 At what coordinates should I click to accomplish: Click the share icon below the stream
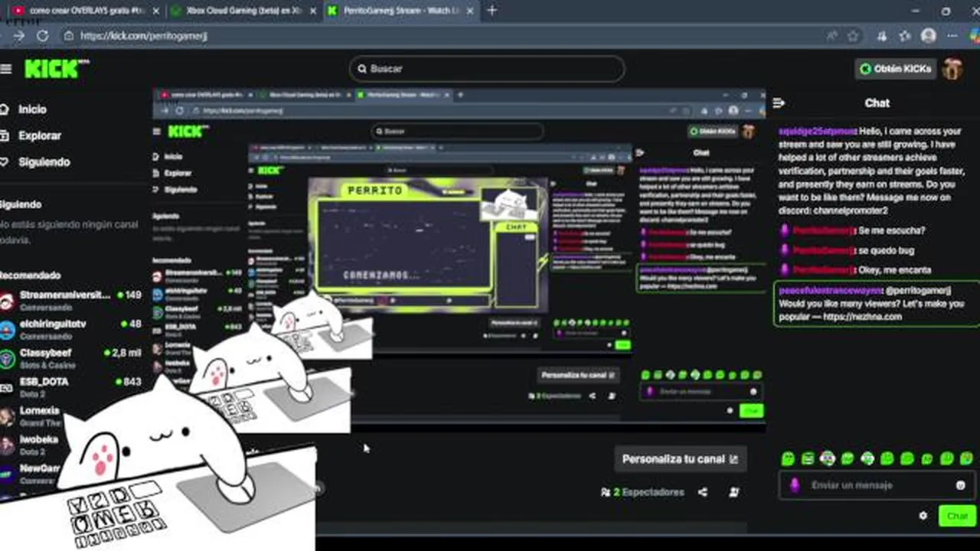703,492
